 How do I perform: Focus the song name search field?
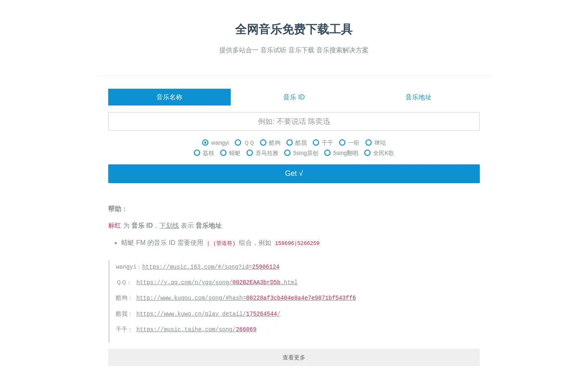click(294, 121)
